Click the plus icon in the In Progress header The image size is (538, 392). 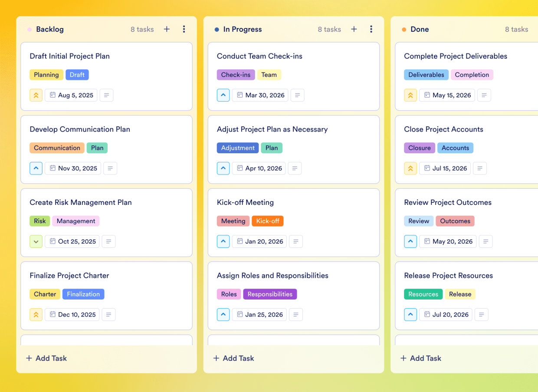(x=354, y=29)
